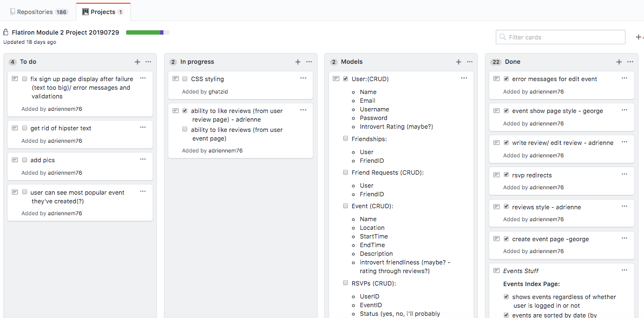The width and height of the screenshot is (644, 318).
Task: Click the note icon on the CSS styling card
Action: tap(175, 78)
